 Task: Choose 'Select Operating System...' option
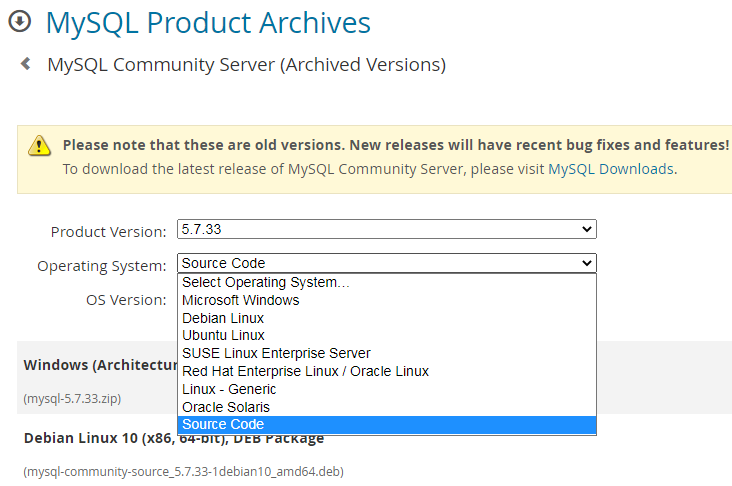(x=387, y=282)
